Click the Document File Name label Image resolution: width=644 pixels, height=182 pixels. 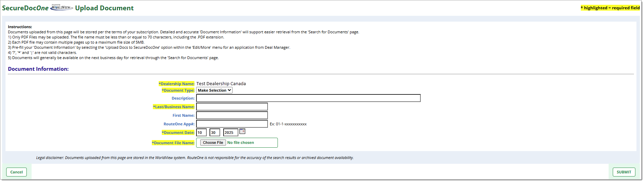tap(173, 143)
